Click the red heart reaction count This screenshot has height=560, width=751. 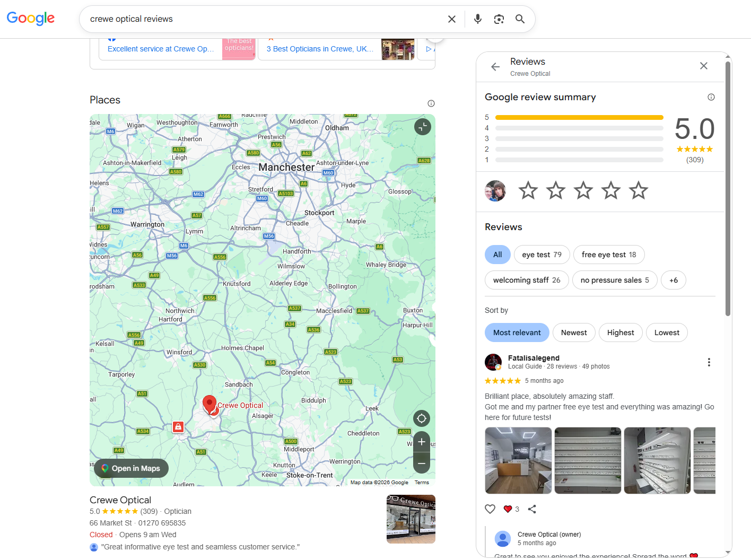coord(511,509)
